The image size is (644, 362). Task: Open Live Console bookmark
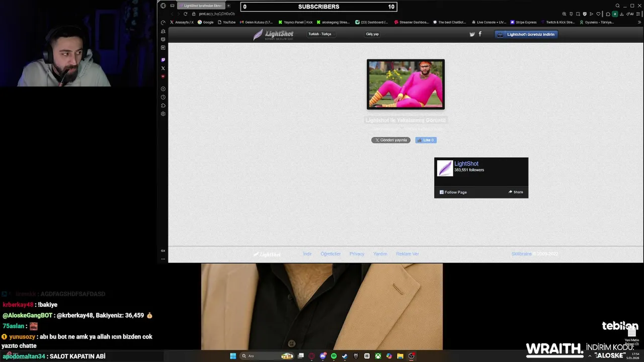tap(489, 22)
